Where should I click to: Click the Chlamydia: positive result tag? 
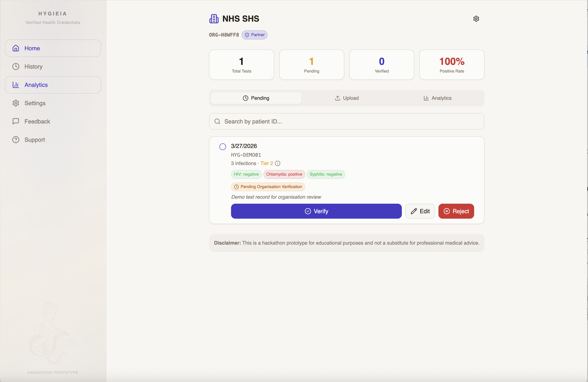[x=284, y=174]
